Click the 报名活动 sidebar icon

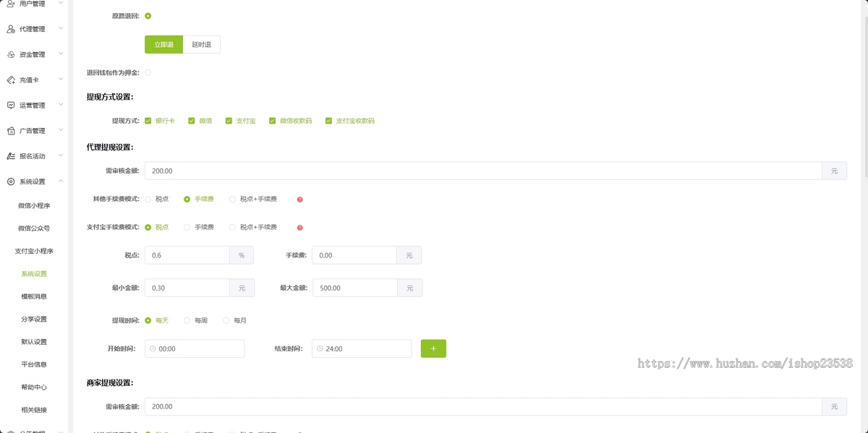(10, 155)
